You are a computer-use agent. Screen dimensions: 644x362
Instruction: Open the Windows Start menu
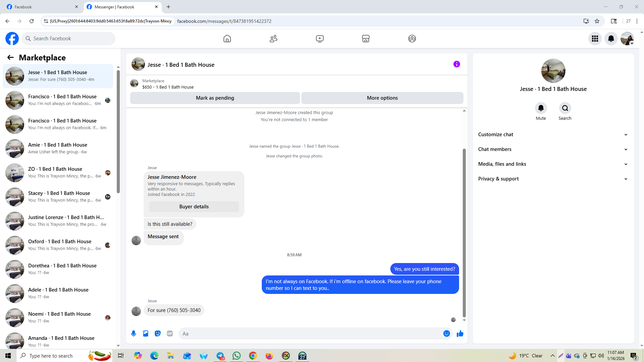tap(8, 356)
